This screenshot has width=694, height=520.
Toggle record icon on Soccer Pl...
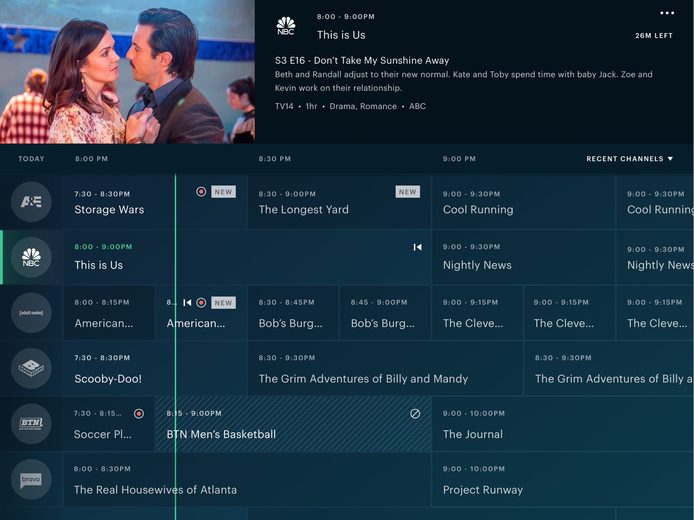139,413
